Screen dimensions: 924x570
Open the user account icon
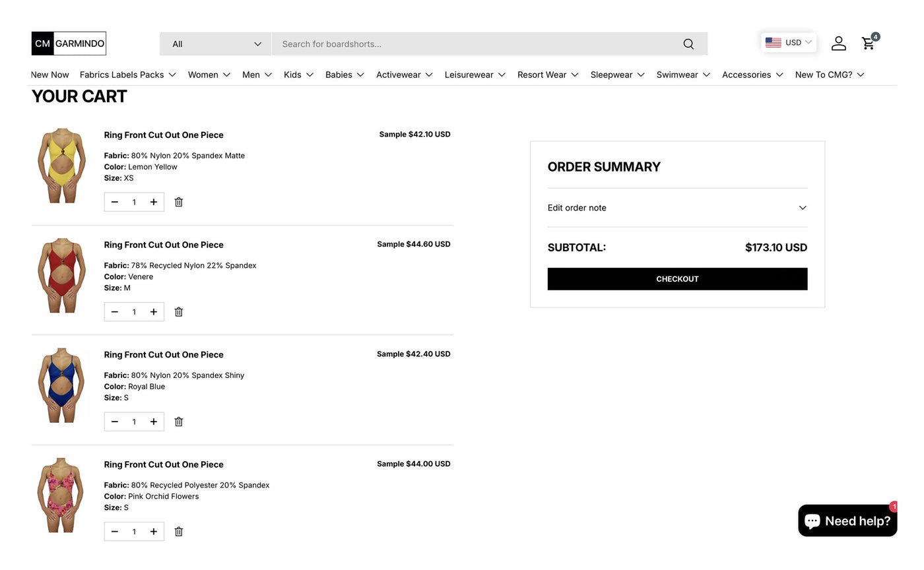coord(838,44)
